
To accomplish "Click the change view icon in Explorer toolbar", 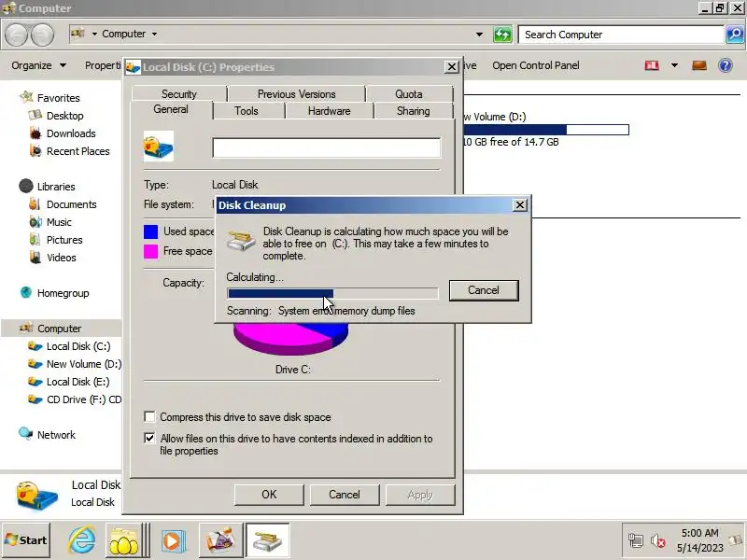I will click(x=652, y=65).
